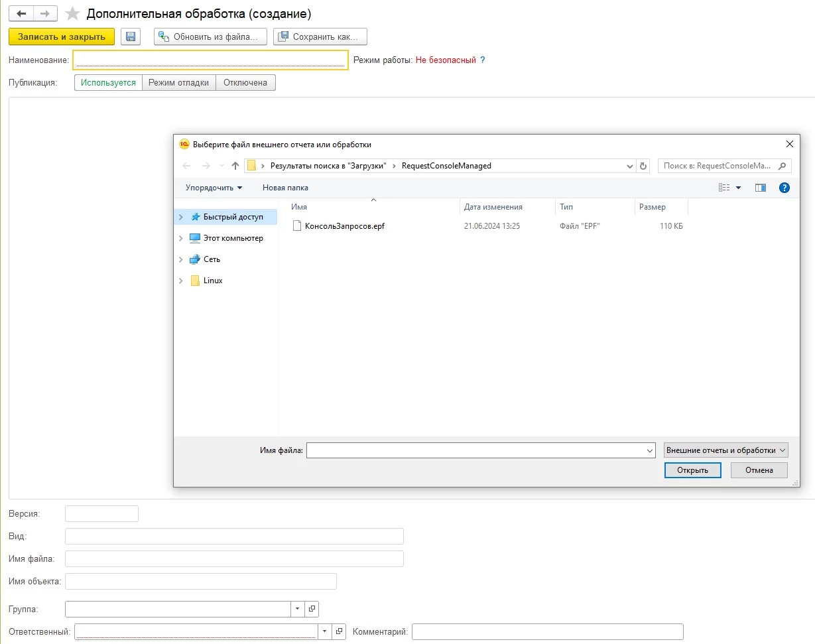Expand the Сеть tree node
Viewport: 815px width, 644px height.
point(180,259)
